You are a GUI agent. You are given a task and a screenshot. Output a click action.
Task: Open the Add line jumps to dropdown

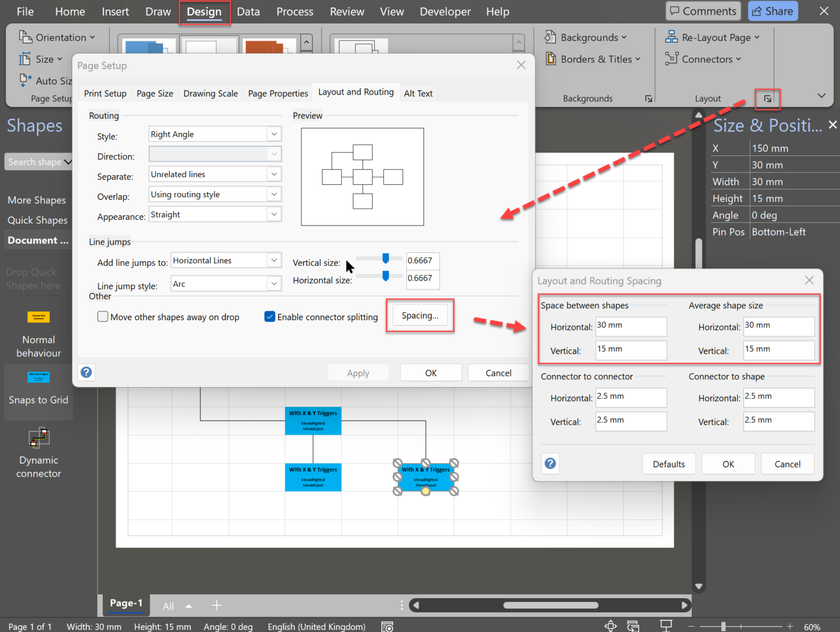point(274,260)
